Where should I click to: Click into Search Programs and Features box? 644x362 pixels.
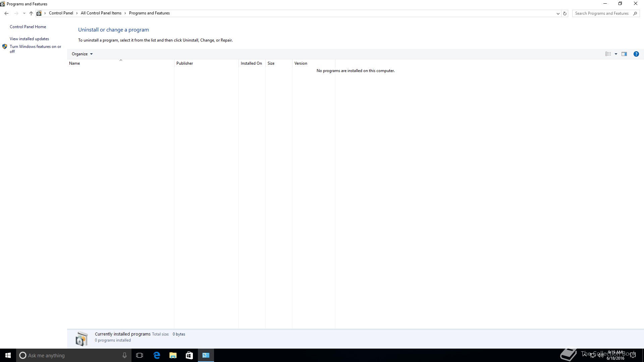coord(602,13)
